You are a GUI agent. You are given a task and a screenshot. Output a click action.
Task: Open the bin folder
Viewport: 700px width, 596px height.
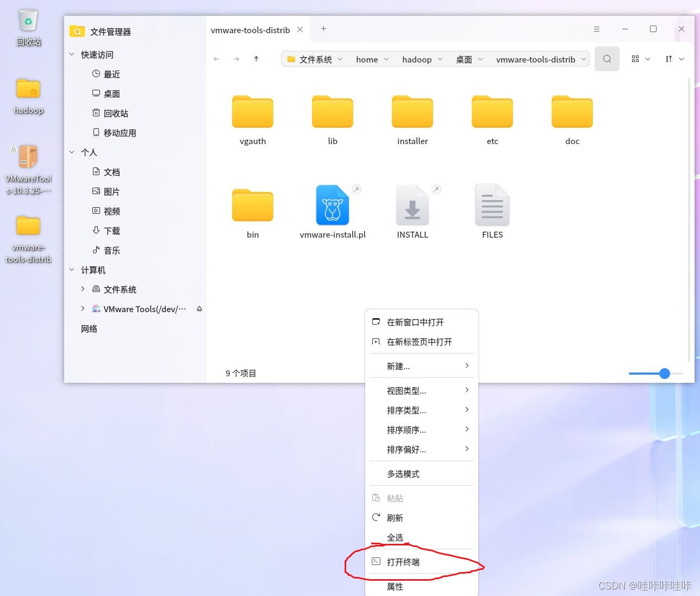253,213
